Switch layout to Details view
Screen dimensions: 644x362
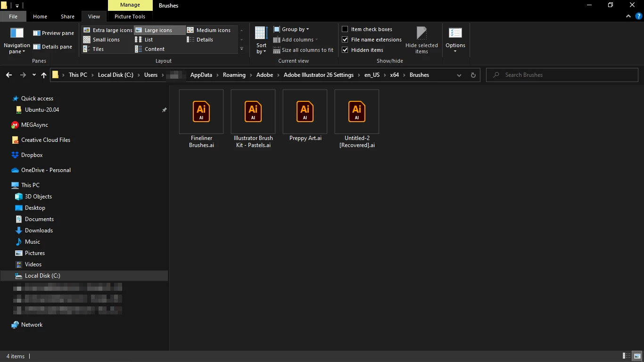click(x=200, y=40)
